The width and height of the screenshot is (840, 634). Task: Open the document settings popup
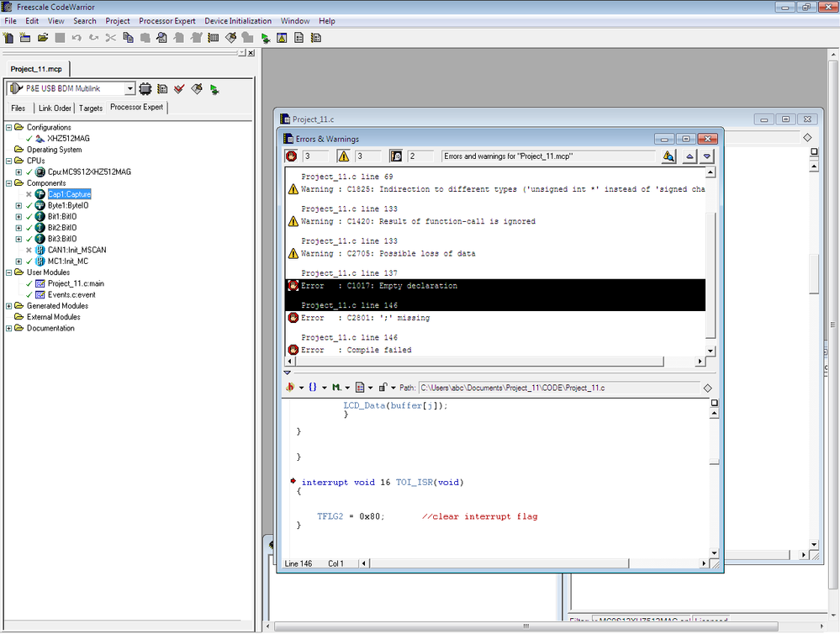pos(364,388)
